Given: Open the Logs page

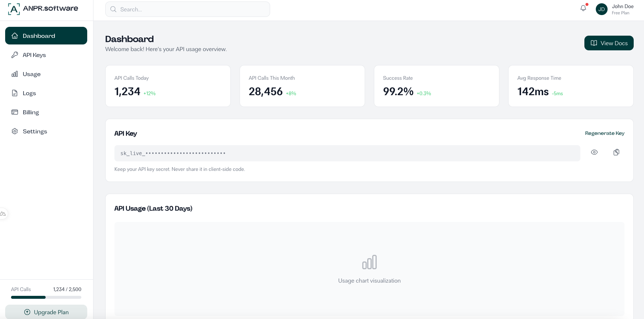Looking at the screenshot, I should click(29, 93).
